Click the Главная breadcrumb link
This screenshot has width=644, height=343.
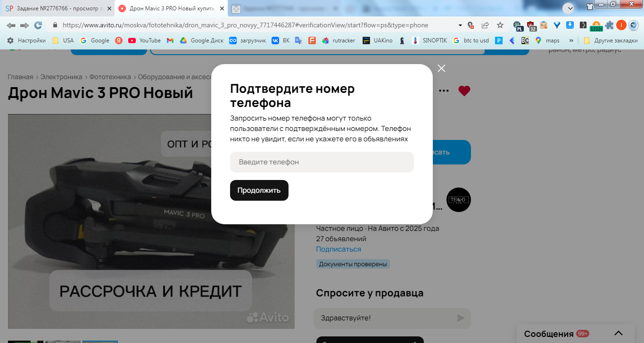pos(20,77)
